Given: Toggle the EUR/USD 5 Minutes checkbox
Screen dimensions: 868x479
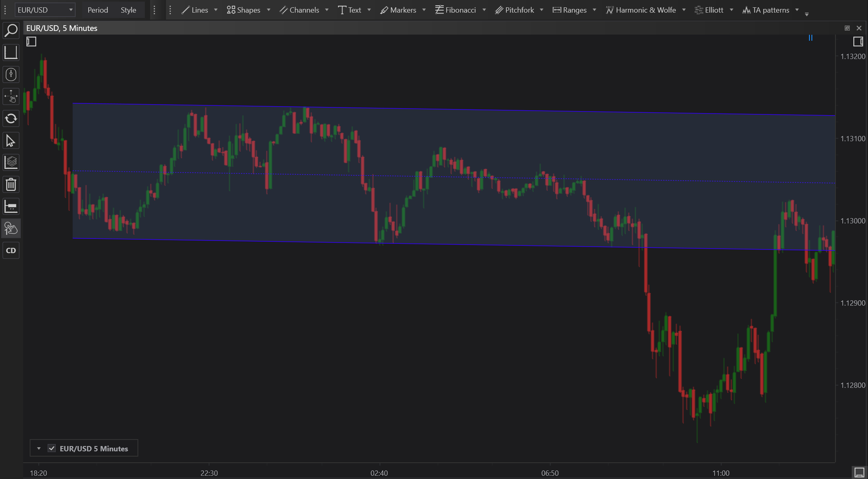Looking at the screenshot, I should coord(52,448).
